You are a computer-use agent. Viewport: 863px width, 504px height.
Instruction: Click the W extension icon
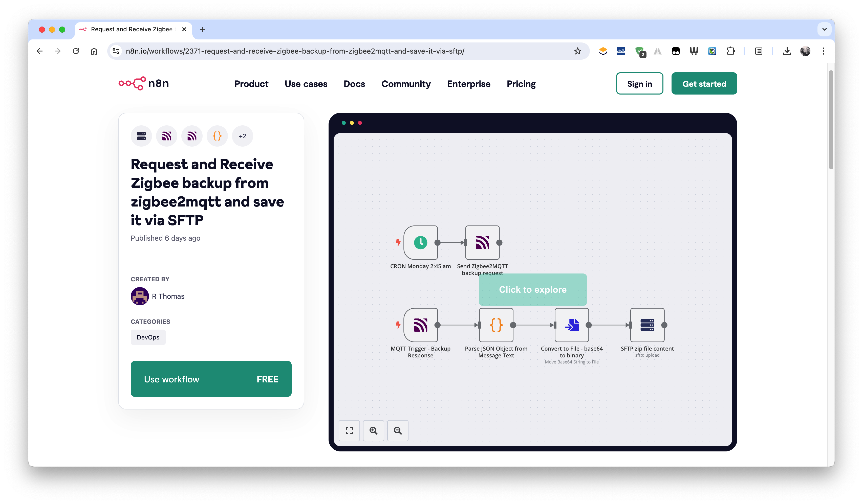[x=694, y=51]
